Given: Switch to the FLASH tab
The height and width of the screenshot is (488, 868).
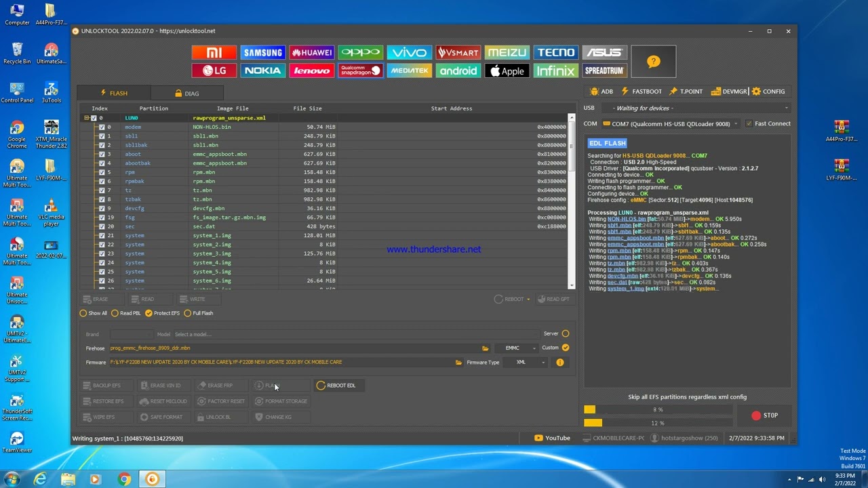Looking at the screenshot, I should (114, 94).
